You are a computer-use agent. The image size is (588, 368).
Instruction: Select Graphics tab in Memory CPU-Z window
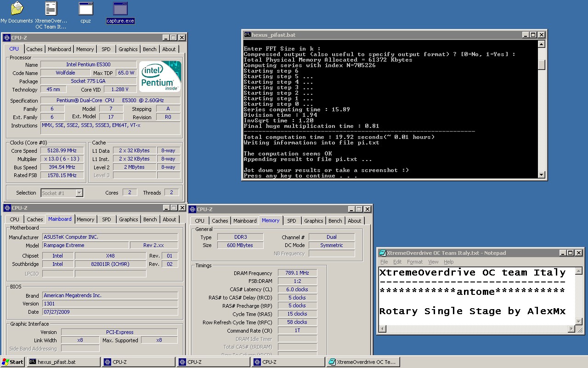tap(313, 221)
